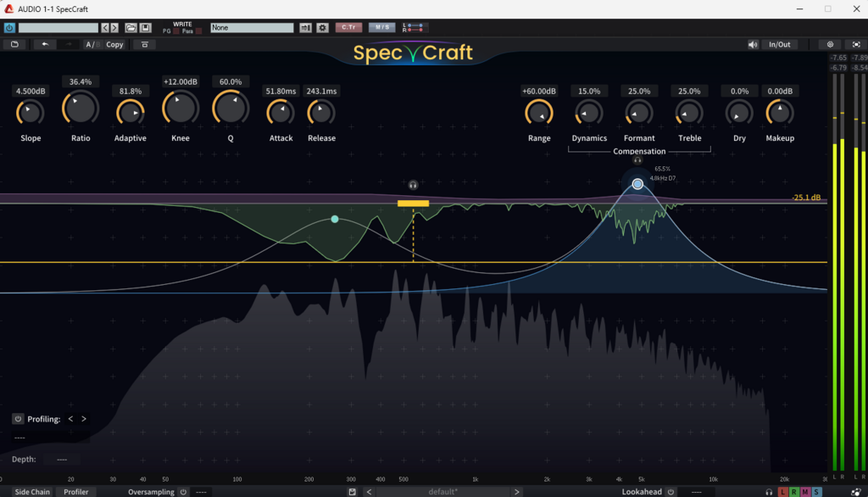Open the host preset name field dropdown

tap(58, 27)
